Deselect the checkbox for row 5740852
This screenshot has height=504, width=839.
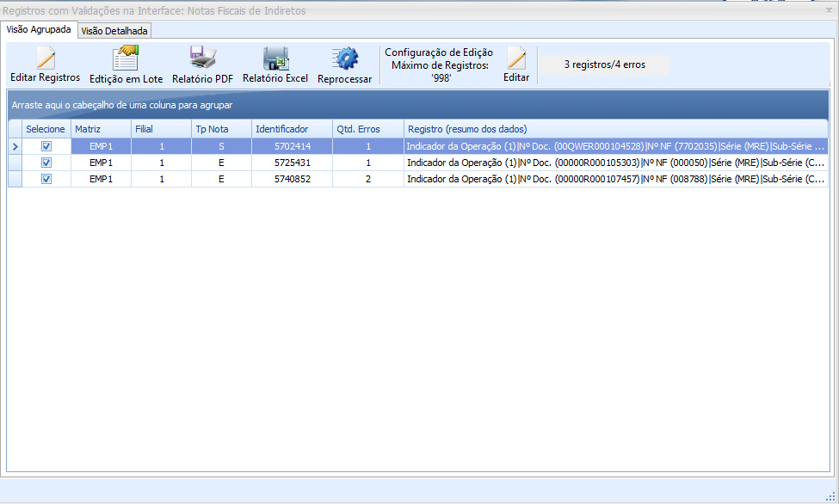point(46,179)
